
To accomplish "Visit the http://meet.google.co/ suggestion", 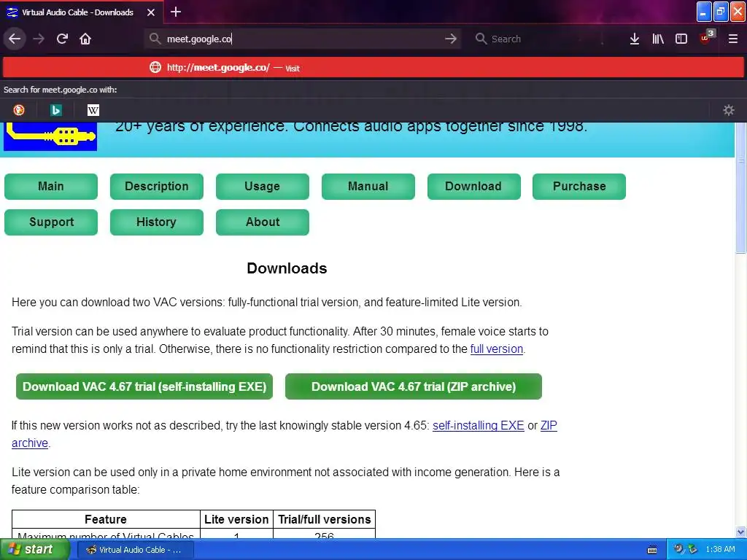I will tap(373, 68).
